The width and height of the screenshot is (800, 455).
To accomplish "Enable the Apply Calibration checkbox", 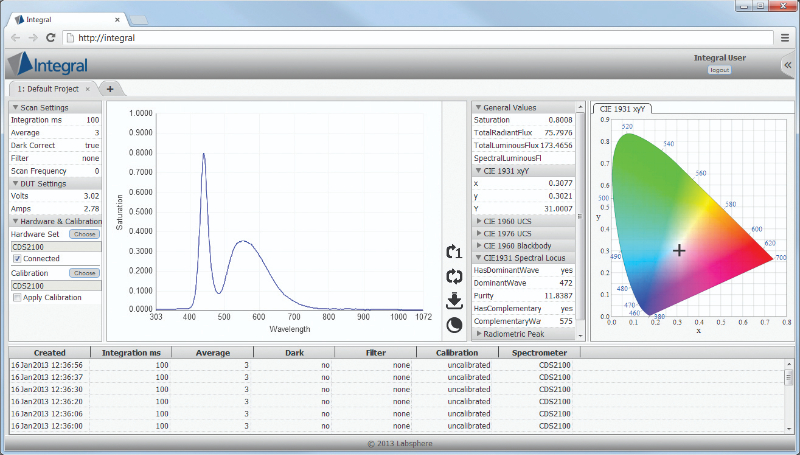I will pyautogui.click(x=16, y=298).
